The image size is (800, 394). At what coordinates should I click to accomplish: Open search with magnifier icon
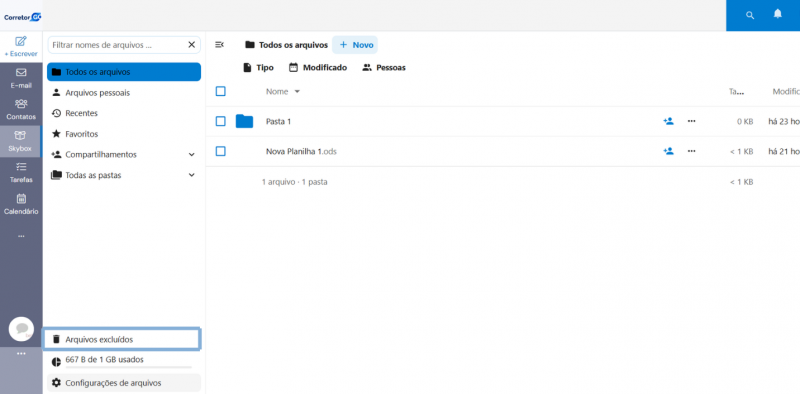coord(749,15)
